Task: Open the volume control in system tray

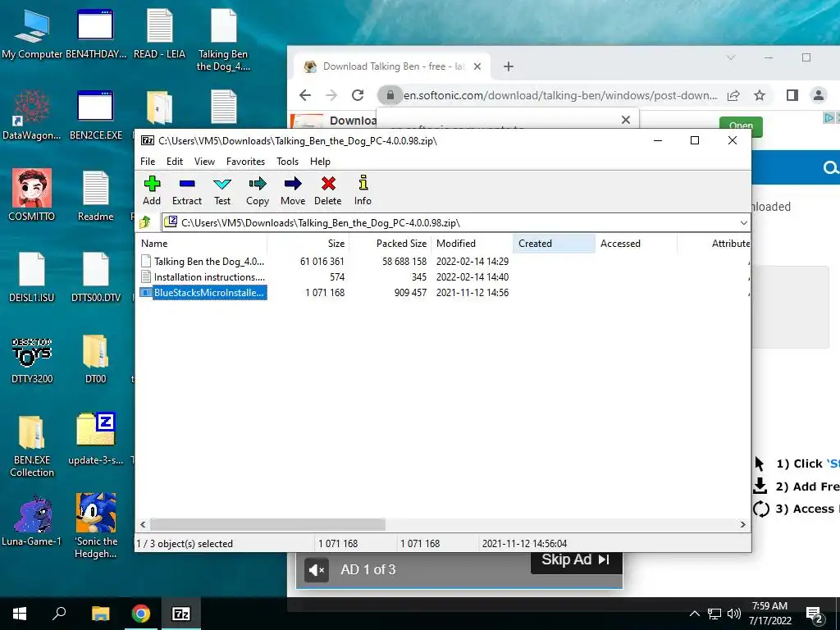Action: (734, 614)
